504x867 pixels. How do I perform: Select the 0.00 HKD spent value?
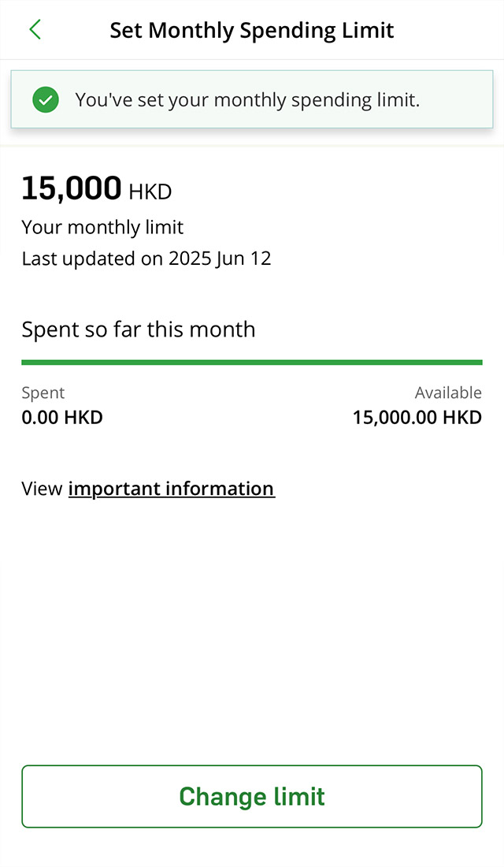point(62,417)
